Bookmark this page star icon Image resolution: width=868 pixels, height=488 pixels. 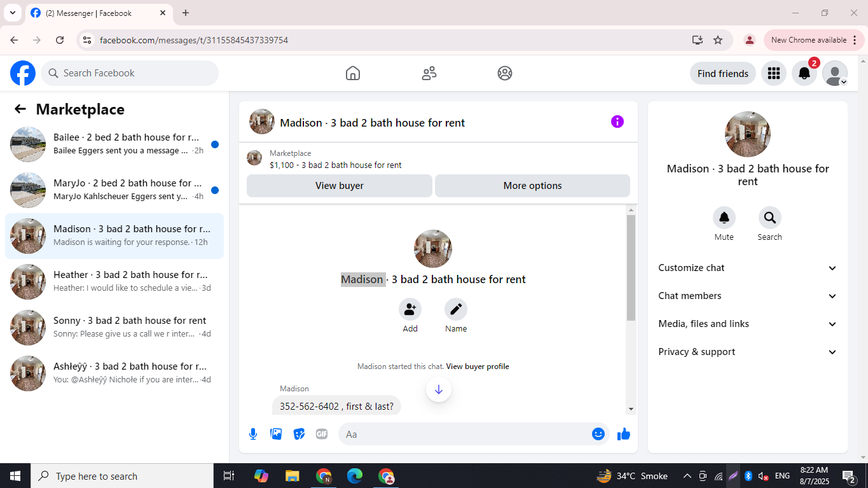pos(718,40)
